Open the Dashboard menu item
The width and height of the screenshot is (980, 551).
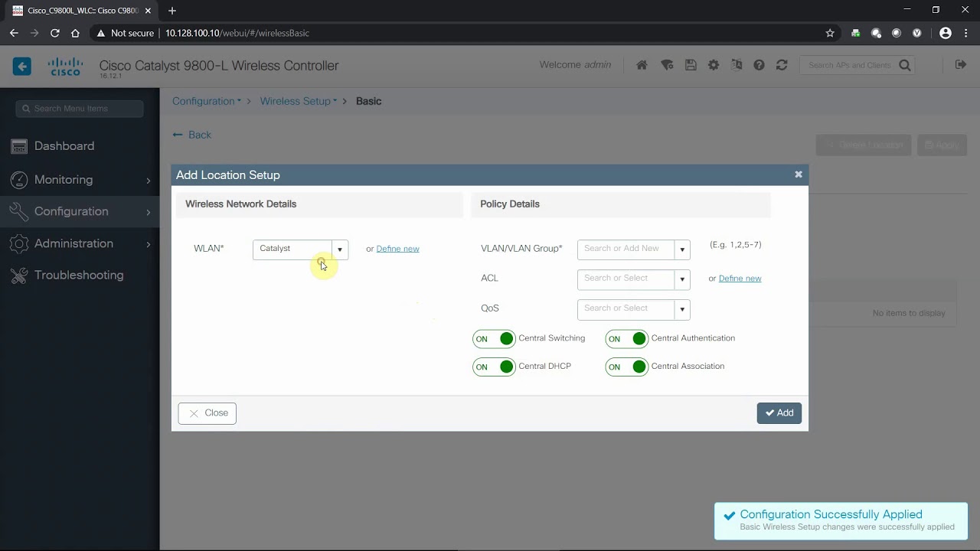pyautogui.click(x=80, y=146)
